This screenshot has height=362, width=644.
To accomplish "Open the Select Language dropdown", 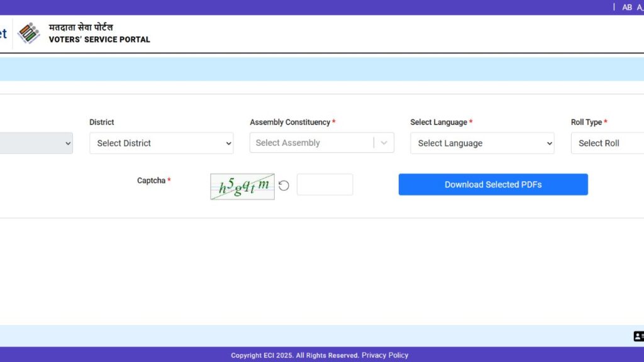I will (482, 143).
